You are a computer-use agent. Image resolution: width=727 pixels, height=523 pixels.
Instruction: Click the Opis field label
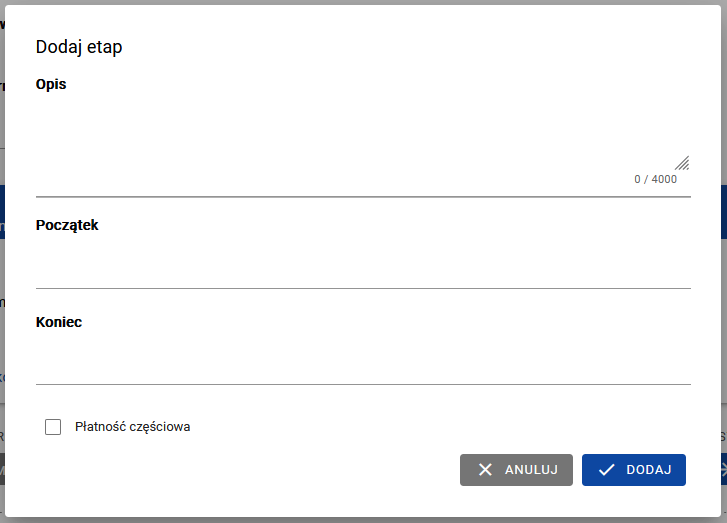click(51, 84)
